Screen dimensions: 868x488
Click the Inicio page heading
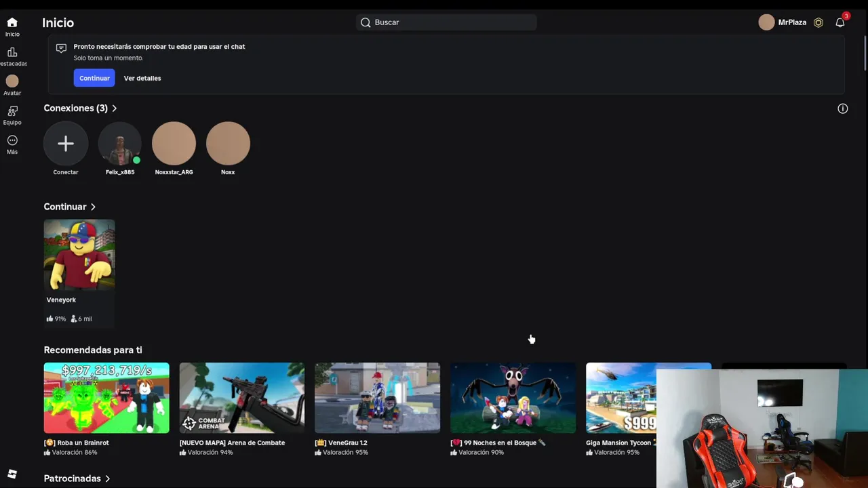[58, 22]
